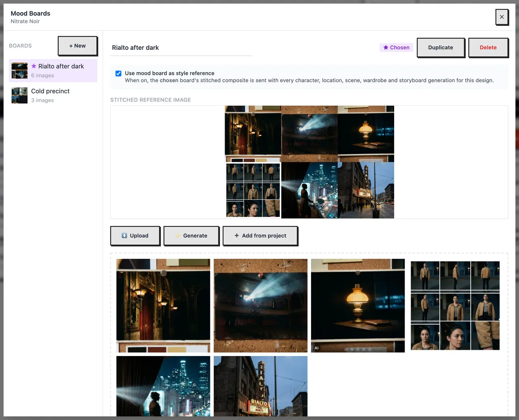Click the star icon beside Rialto after dark board
Viewport: 519px width, 420px height.
34,66
